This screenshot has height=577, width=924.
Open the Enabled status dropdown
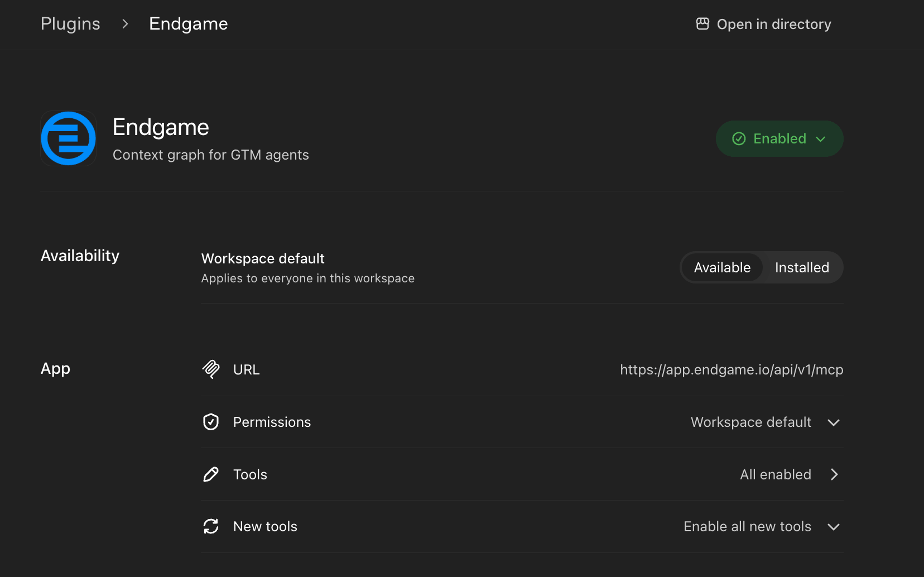click(x=779, y=138)
